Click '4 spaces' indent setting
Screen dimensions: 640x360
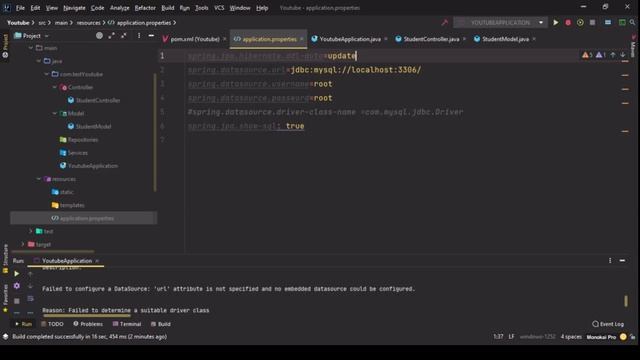coord(571,337)
